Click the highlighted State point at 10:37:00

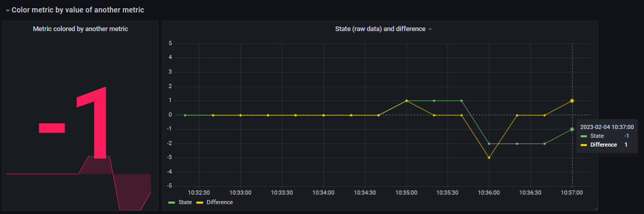point(572,129)
